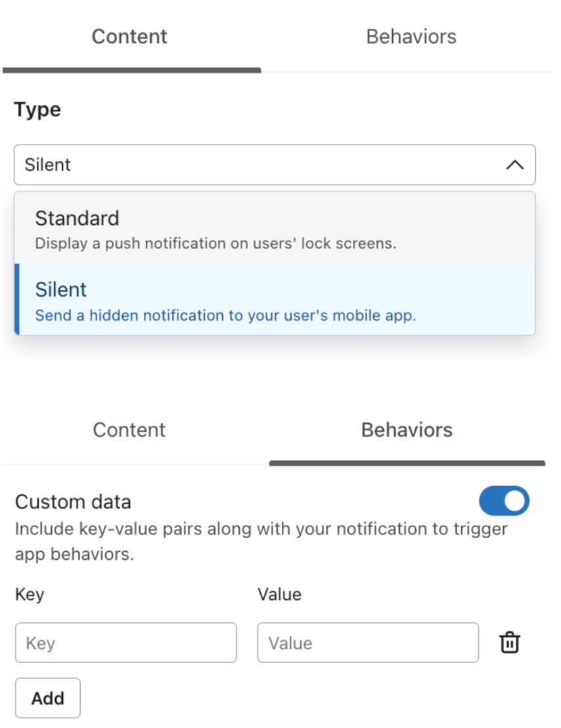The height and width of the screenshot is (728, 561).
Task: Go to the lower Content tab
Action: click(129, 430)
